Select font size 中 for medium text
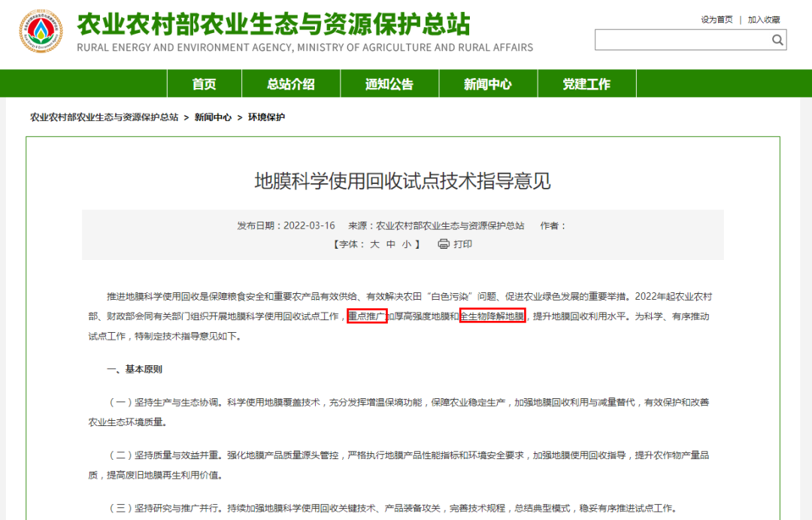This screenshot has width=812, height=520. tap(390, 243)
